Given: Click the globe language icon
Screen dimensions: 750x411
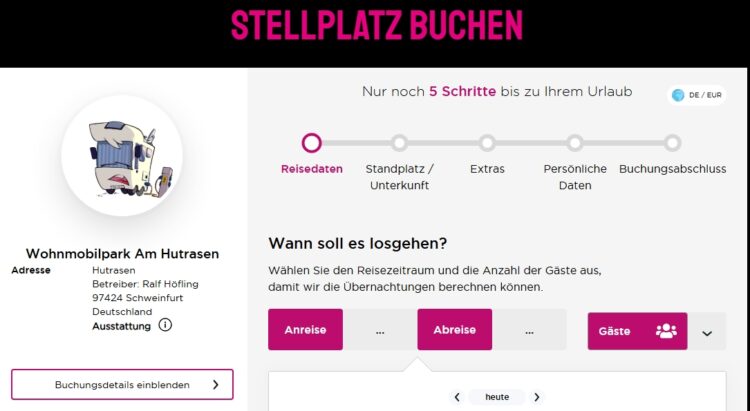Looking at the screenshot, I should click(678, 95).
